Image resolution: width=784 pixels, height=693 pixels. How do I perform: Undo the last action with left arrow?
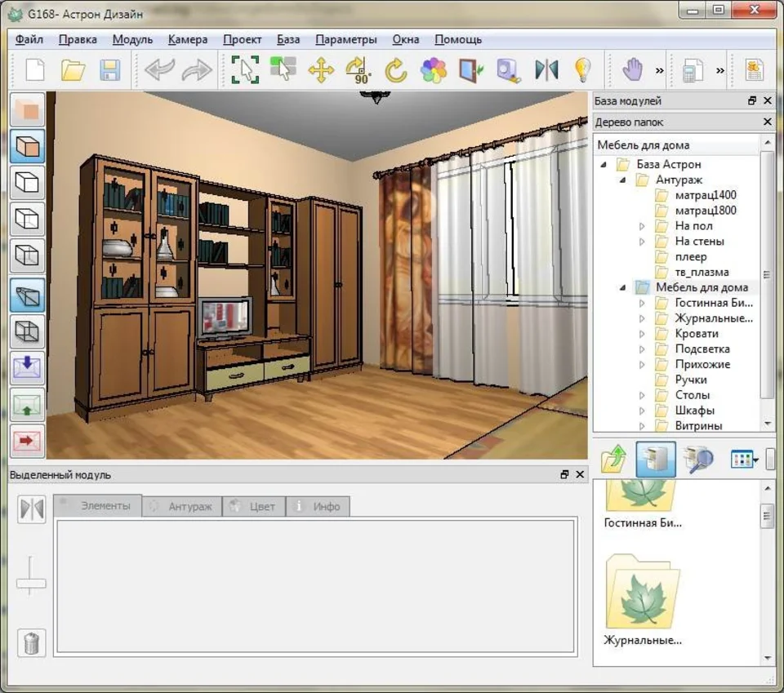(159, 70)
